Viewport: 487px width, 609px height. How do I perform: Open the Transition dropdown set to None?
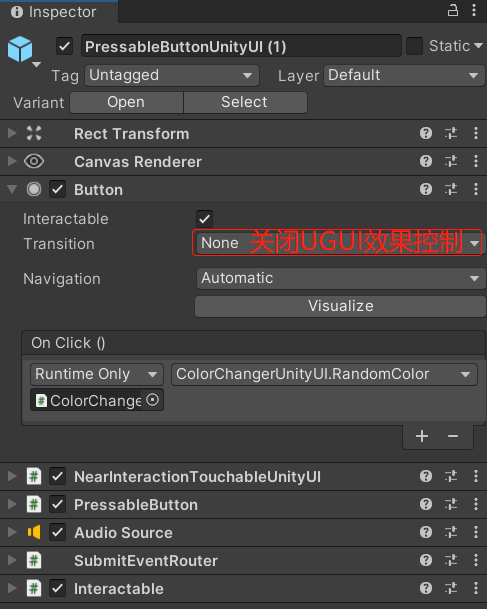pos(339,243)
